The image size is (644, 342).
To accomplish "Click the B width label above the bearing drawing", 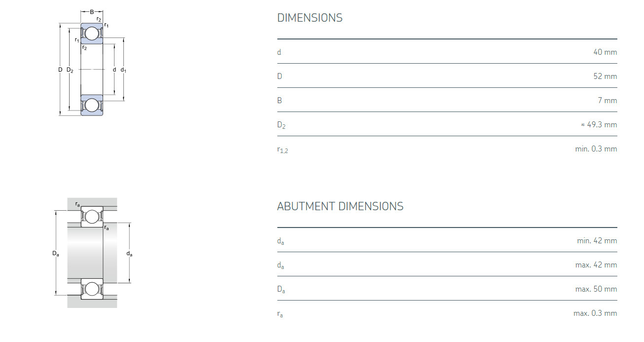I will click(x=92, y=12).
